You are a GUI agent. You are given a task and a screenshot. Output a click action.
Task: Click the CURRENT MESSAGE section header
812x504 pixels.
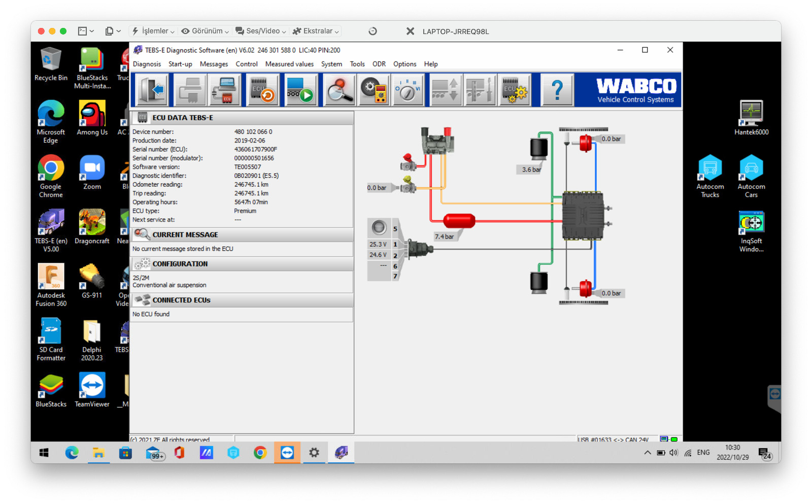[242, 234]
